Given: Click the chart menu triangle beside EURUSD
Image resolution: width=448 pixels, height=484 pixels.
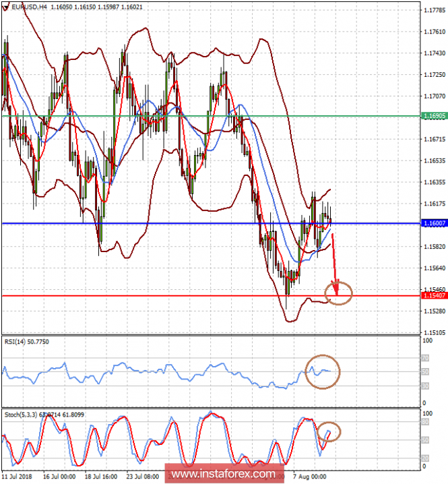Looking at the screenshot, I should [x=5, y=7].
